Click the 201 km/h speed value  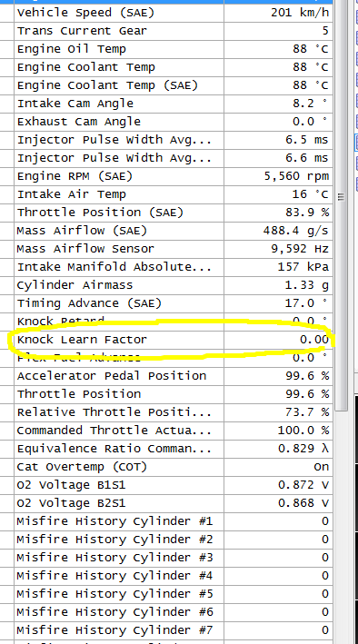point(300,13)
